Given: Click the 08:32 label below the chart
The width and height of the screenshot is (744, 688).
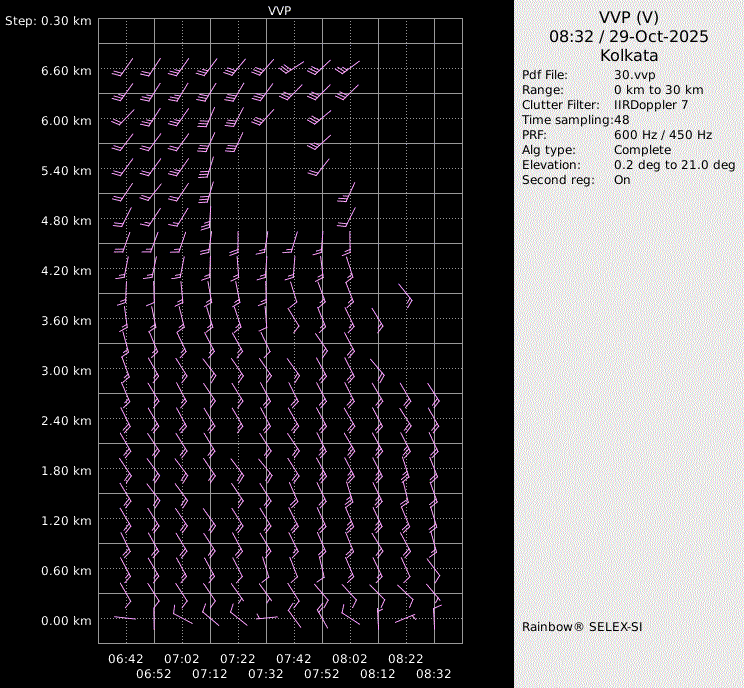Looking at the screenshot, I should [434, 674].
